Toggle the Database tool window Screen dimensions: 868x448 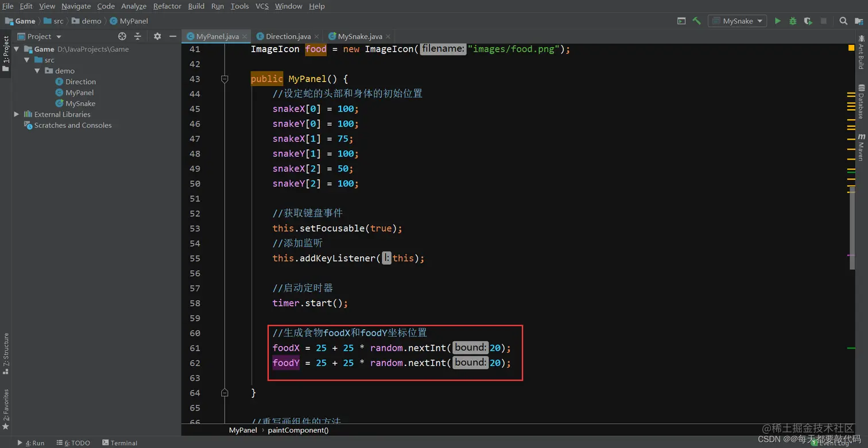861,101
